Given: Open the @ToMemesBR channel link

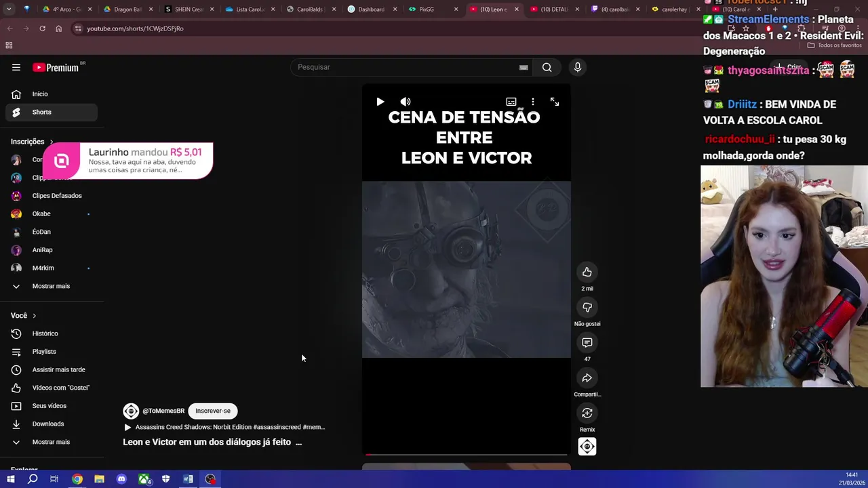Looking at the screenshot, I should [x=163, y=411].
